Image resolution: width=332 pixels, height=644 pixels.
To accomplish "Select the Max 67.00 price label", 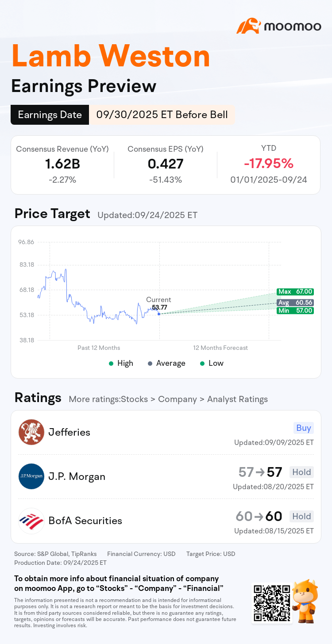I will (295, 292).
